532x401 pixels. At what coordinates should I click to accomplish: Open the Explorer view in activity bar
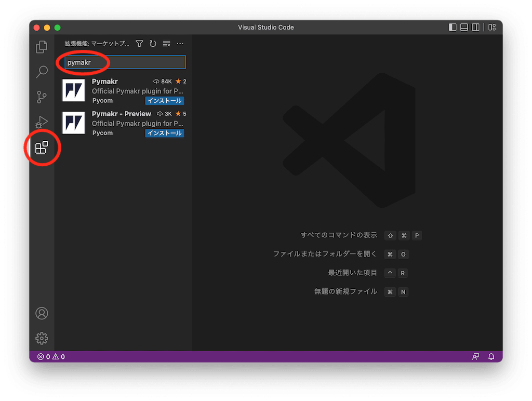click(x=42, y=47)
